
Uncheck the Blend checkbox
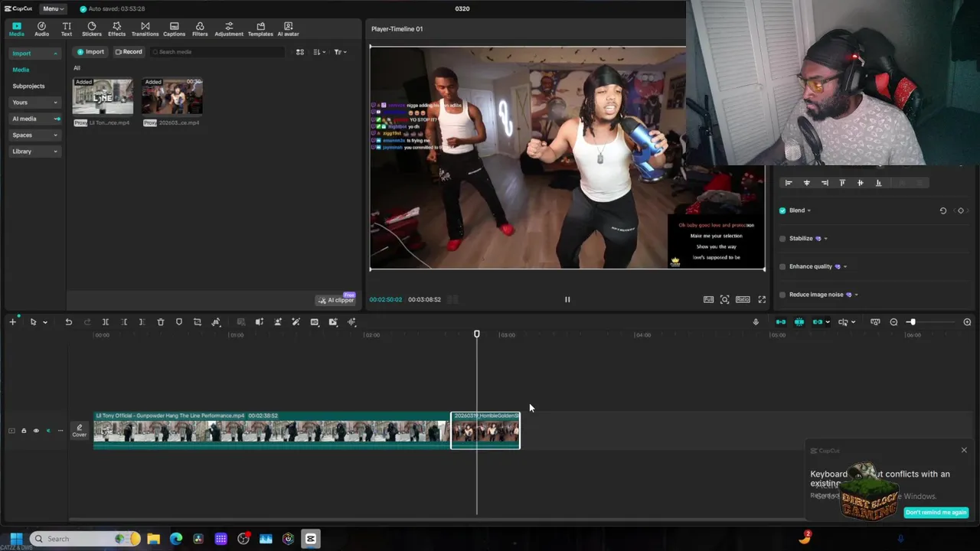point(782,210)
